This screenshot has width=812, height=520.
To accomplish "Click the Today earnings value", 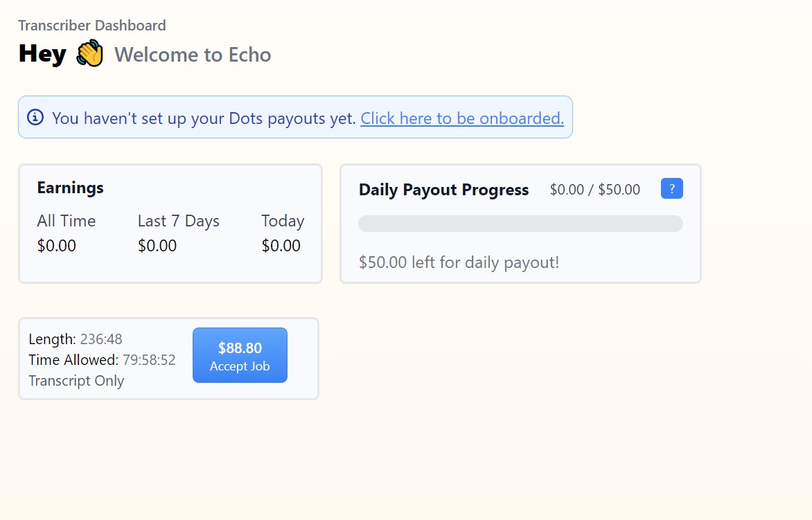I will coord(281,245).
